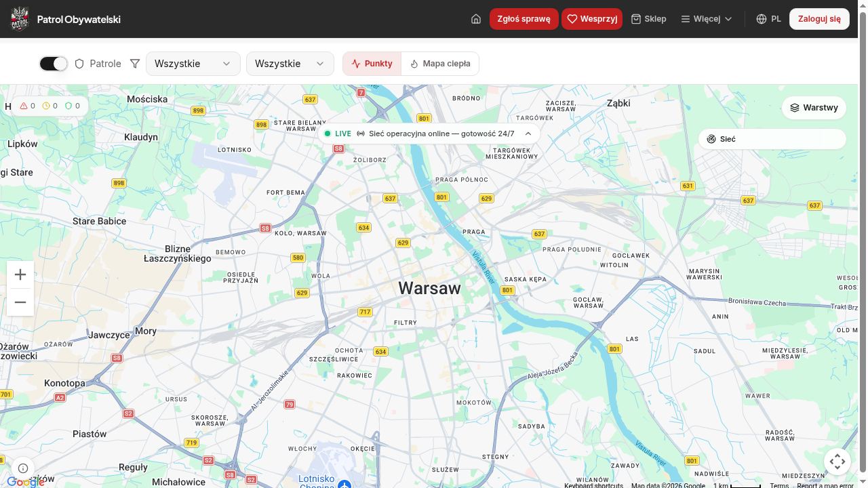Click the Chopin airport marker icon
The image size is (868, 488).
pos(344,485)
